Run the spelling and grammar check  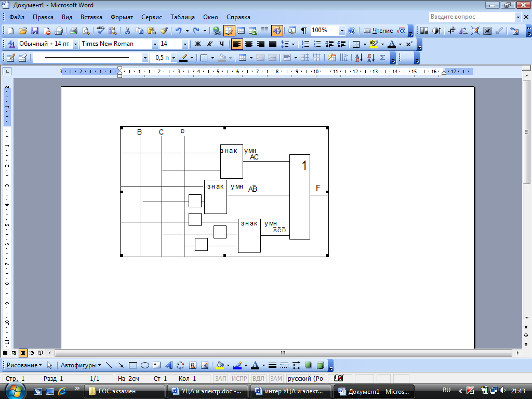pos(100,31)
